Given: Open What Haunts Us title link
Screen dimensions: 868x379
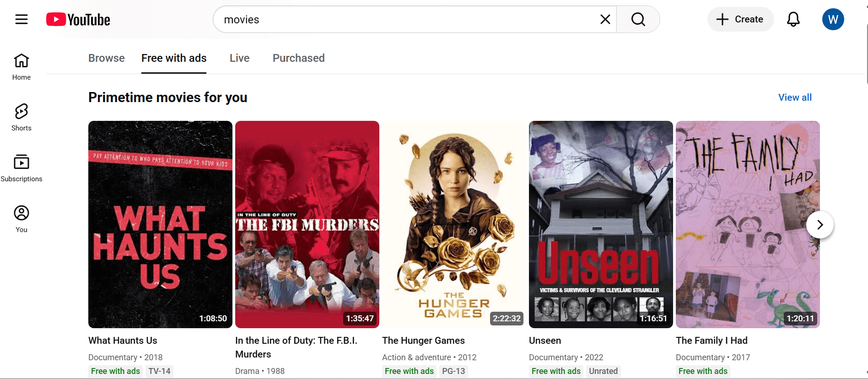Looking at the screenshot, I should pos(123,341).
